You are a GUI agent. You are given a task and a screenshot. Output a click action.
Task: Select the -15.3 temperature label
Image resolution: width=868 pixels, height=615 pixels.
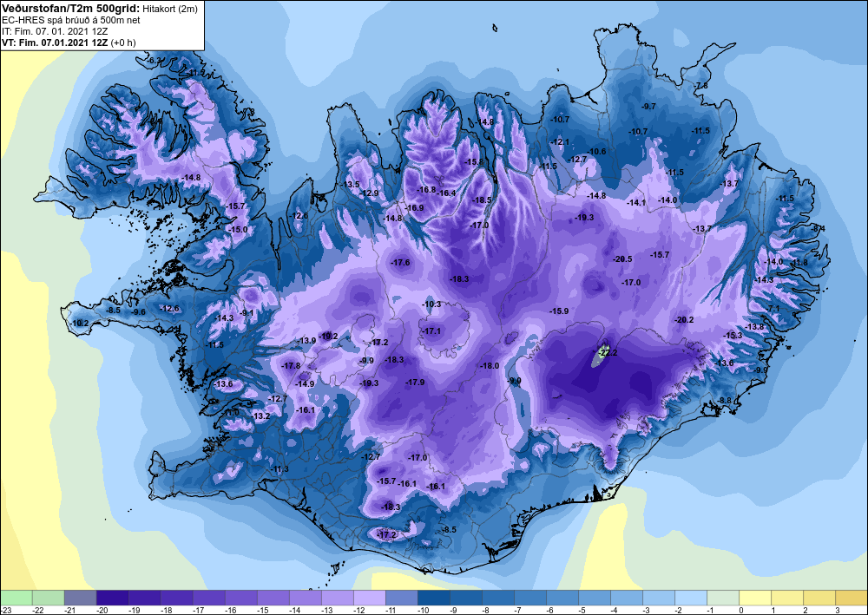point(733,335)
